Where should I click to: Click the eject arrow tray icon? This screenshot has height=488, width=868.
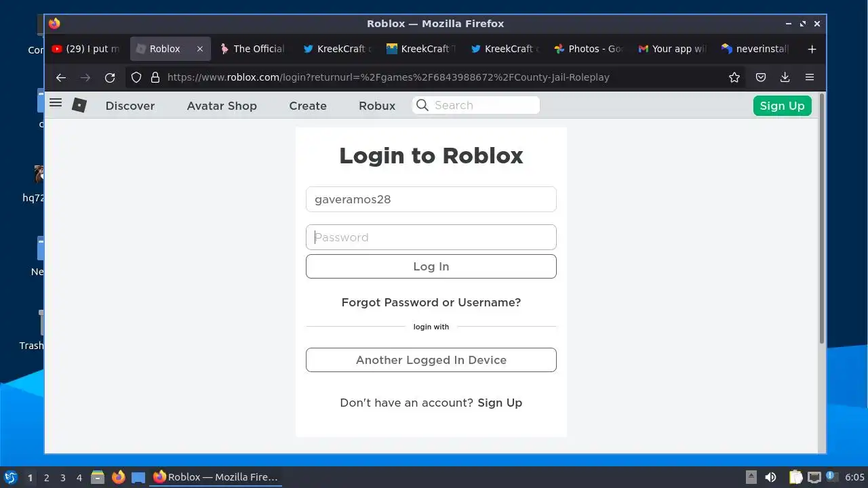(x=751, y=477)
